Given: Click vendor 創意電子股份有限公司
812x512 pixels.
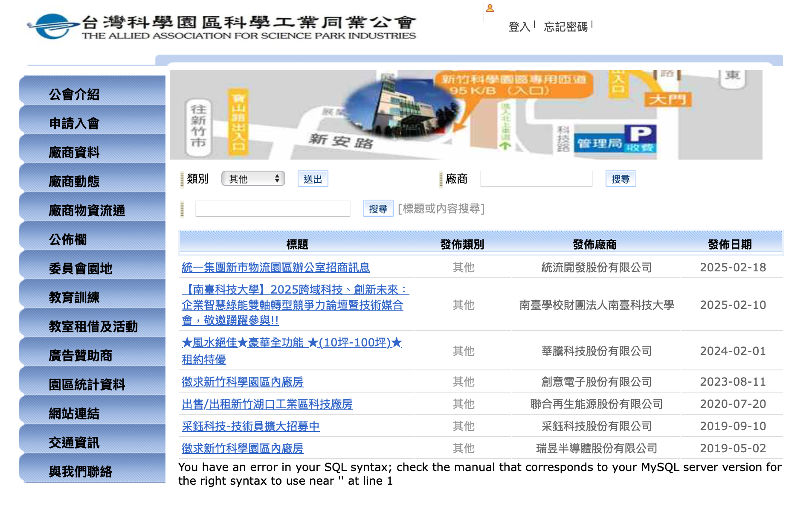Looking at the screenshot, I should coord(597,382).
